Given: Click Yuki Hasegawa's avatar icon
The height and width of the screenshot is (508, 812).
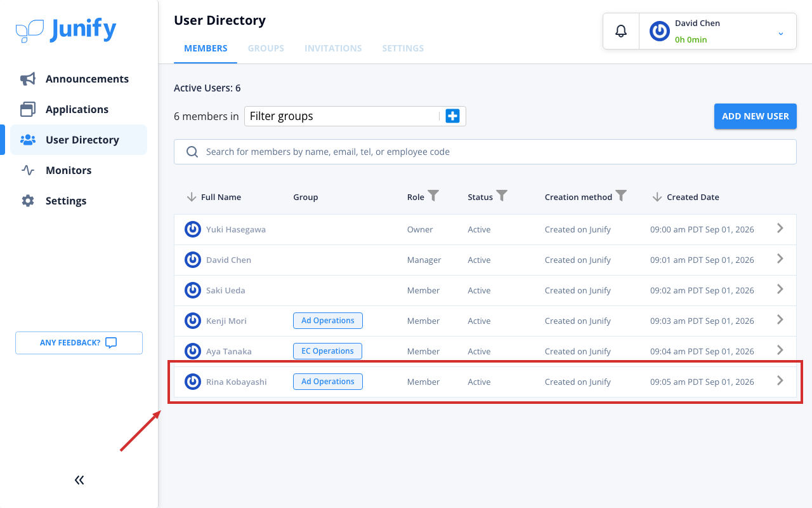Looking at the screenshot, I should point(193,229).
